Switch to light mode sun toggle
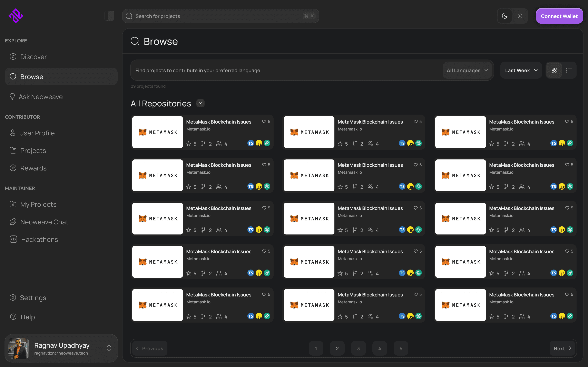 (x=520, y=16)
